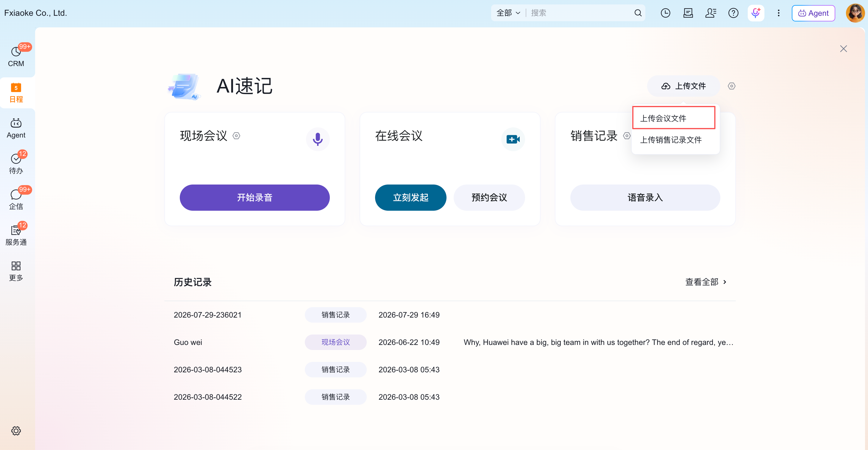Click the 预约会议 button
Image resolution: width=868 pixels, height=450 pixels.
pos(489,197)
